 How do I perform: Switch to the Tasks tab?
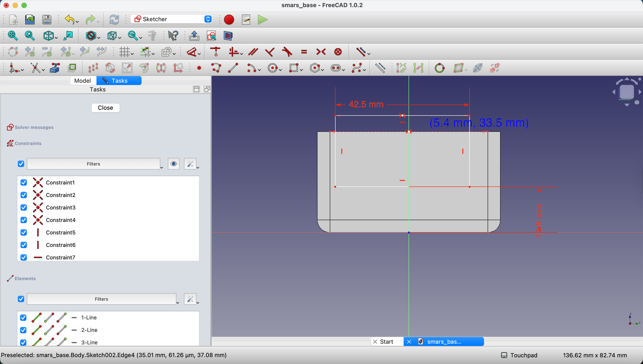[x=119, y=81]
